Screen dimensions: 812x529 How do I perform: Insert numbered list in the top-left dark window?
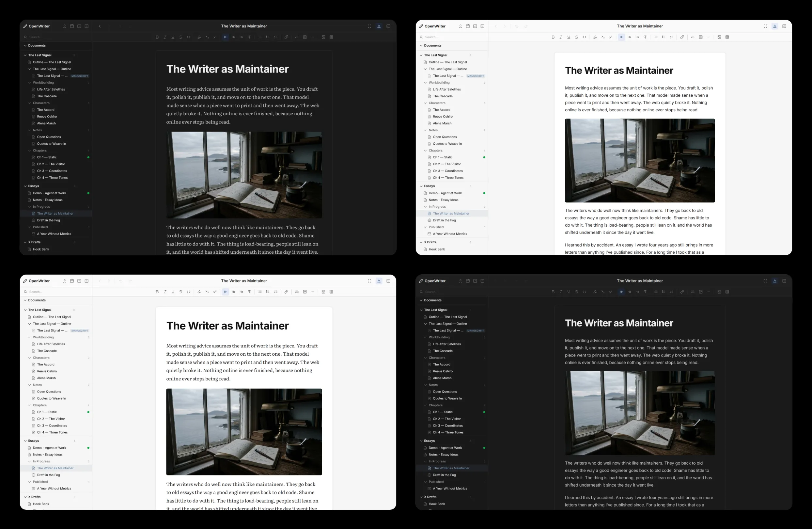tap(268, 37)
